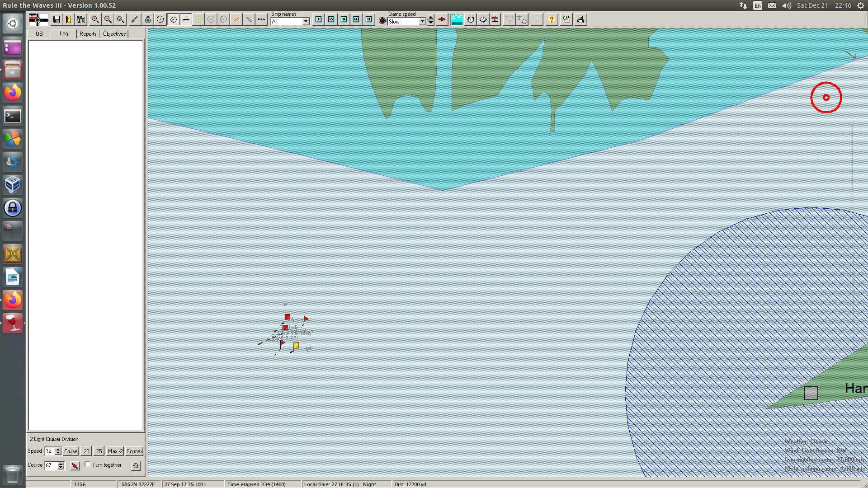
Task: Click the plain circle range icon
Action: [x=160, y=19]
